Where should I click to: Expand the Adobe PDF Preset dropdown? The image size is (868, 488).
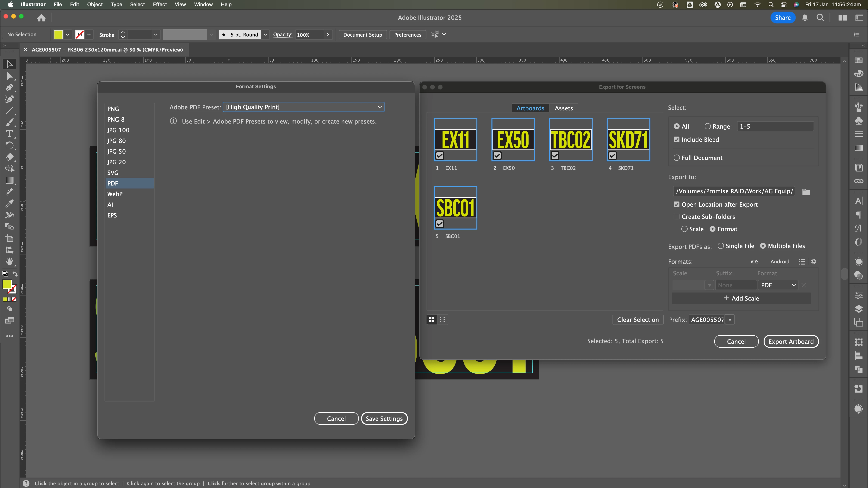303,107
